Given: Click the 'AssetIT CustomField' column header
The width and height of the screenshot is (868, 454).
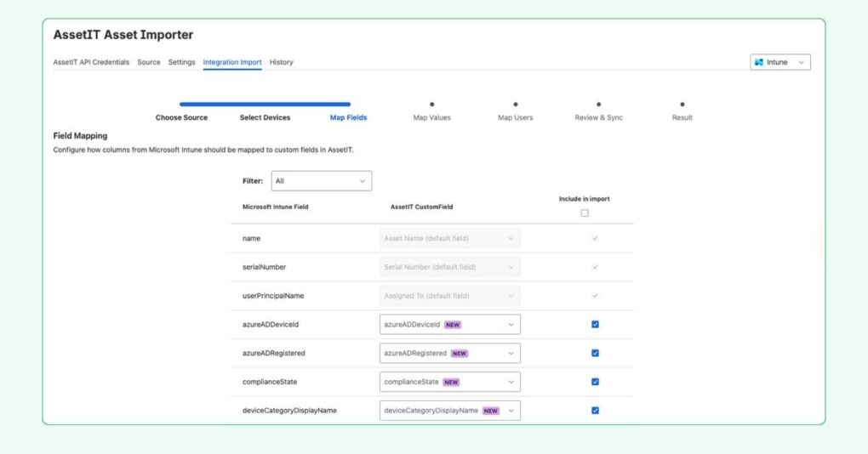Looking at the screenshot, I should pos(421,207).
